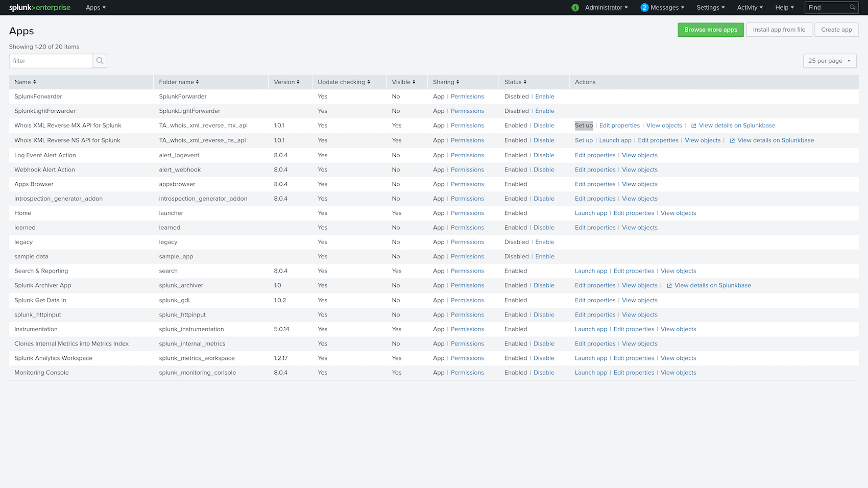
Task: Edit properties of Monitoring Console
Action: tap(634, 373)
